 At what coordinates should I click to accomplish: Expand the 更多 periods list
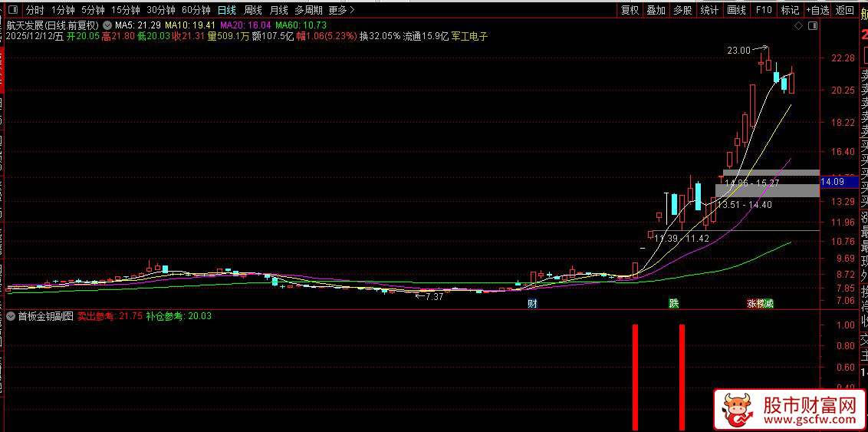pos(341,10)
